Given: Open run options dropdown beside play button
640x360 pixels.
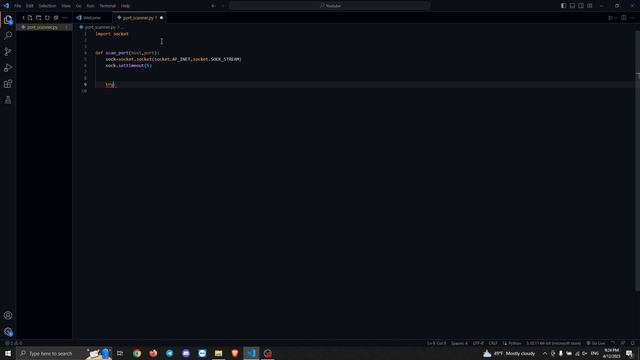Looking at the screenshot, I should (x=616, y=18).
